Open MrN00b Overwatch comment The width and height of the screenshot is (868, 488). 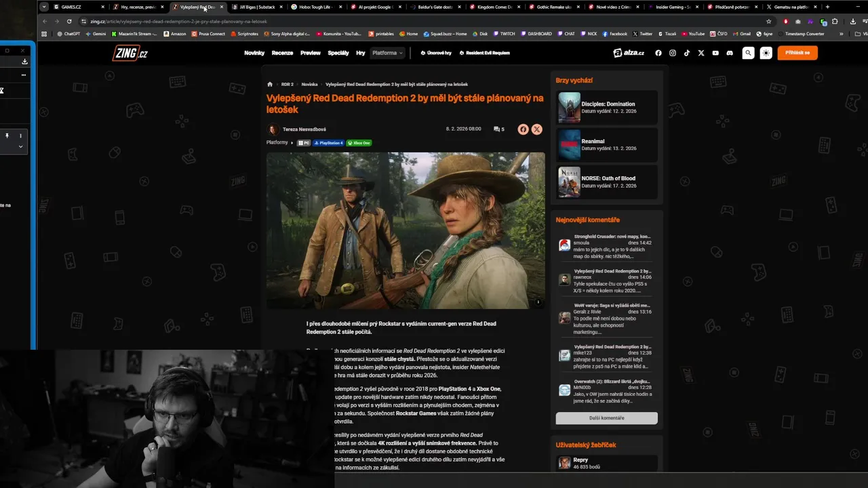[x=606, y=390]
